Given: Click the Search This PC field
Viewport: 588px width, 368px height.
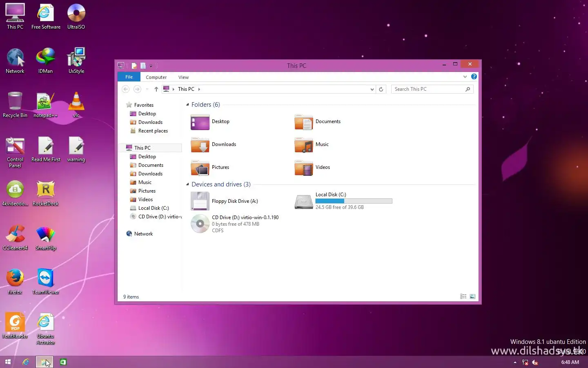Looking at the screenshot, I should (x=432, y=89).
